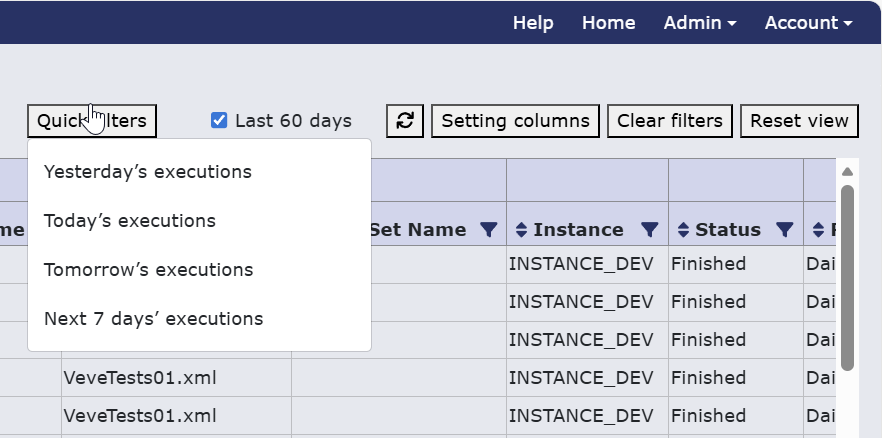The image size is (882, 438).
Task: Choose Tomorrow's executions option
Action: [148, 269]
